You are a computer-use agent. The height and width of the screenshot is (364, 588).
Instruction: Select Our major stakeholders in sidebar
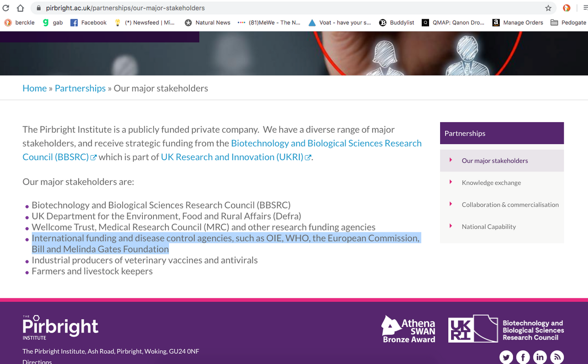[x=502, y=161]
